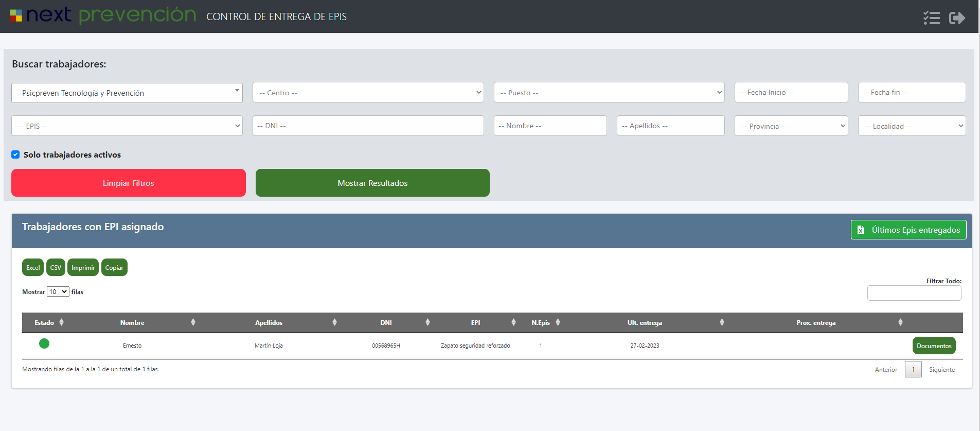Image resolution: width=980 pixels, height=431 pixels.
Task: Expand the Puesto dropdown
Action: pyautogui.click(x=609, y=93)
